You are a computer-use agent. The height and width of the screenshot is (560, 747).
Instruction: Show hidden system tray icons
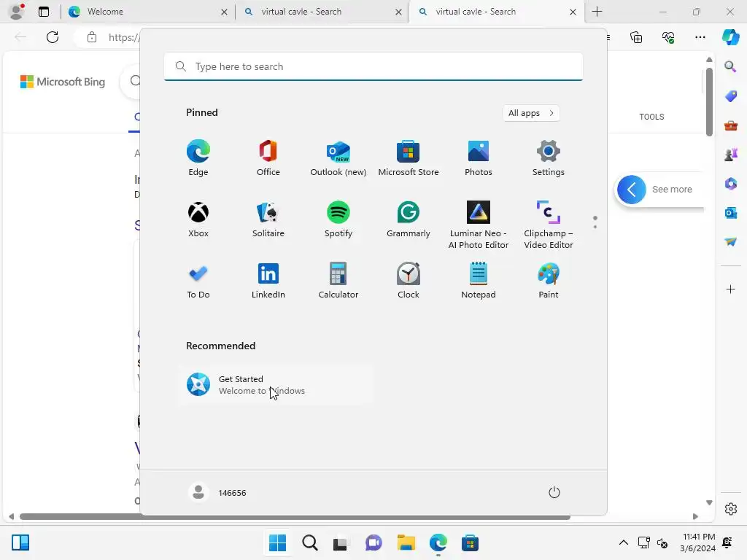[x=623, y=542]
